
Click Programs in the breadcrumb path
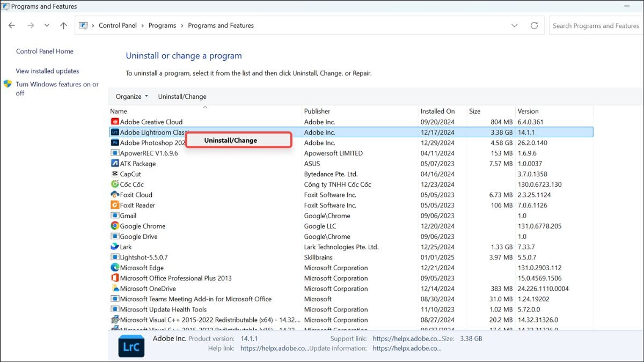point(162,25)
